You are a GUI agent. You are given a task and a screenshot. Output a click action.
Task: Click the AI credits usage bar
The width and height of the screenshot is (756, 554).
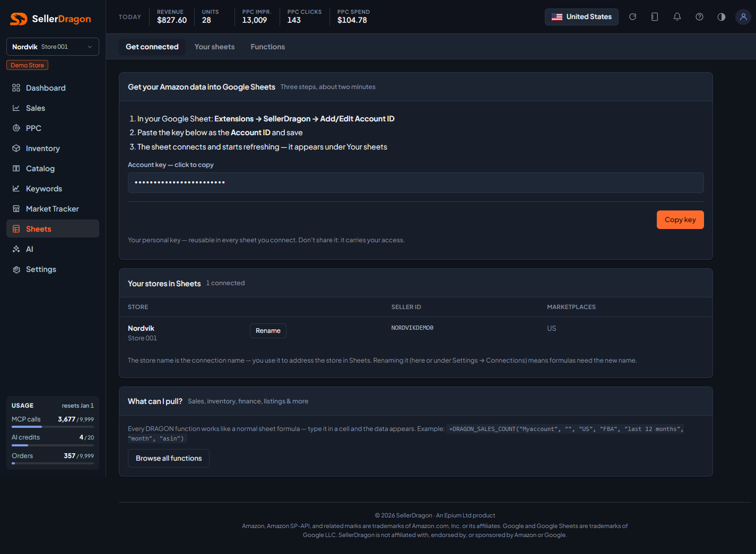[x=53, y=445]
